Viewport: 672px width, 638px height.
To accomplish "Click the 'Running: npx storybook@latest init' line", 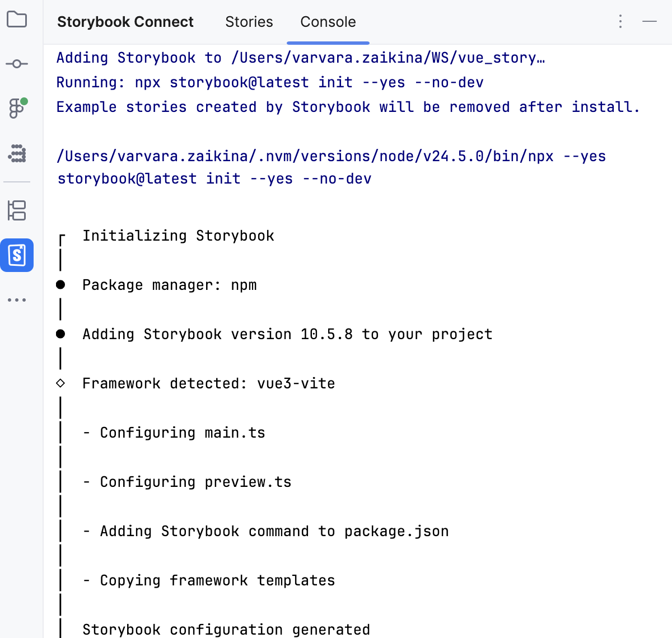I will pyautogui.click(x=270, y=82).
